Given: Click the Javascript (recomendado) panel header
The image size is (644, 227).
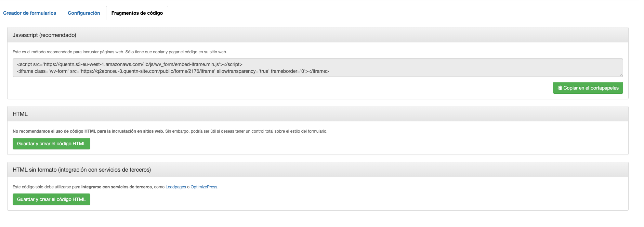Looking at the screenshot, I should click(318, 35).
